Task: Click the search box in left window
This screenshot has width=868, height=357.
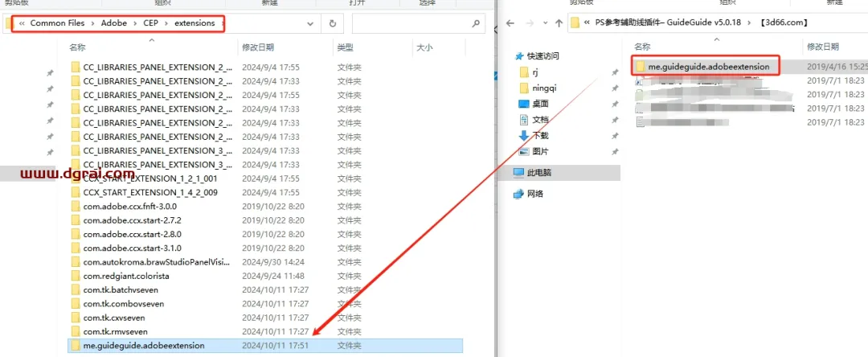Action: pyautogui.click(x=418, y=24)
